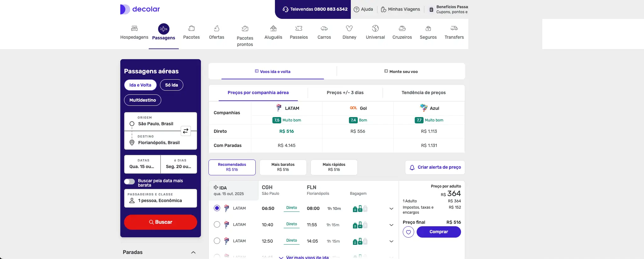
Task: Collapse the Paradas filter section
Action: [193, 252]
